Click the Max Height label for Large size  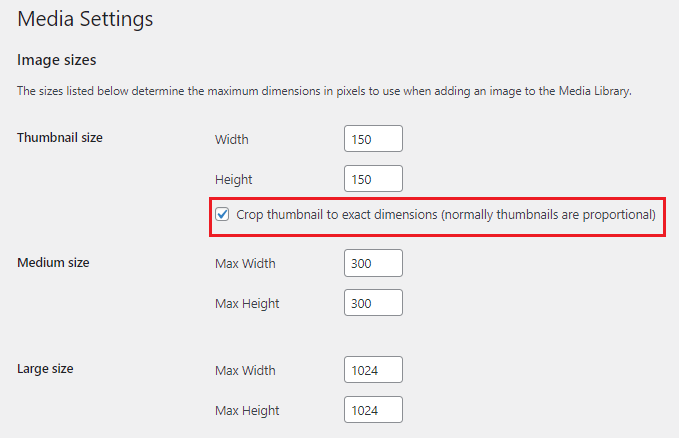(247, 410)
